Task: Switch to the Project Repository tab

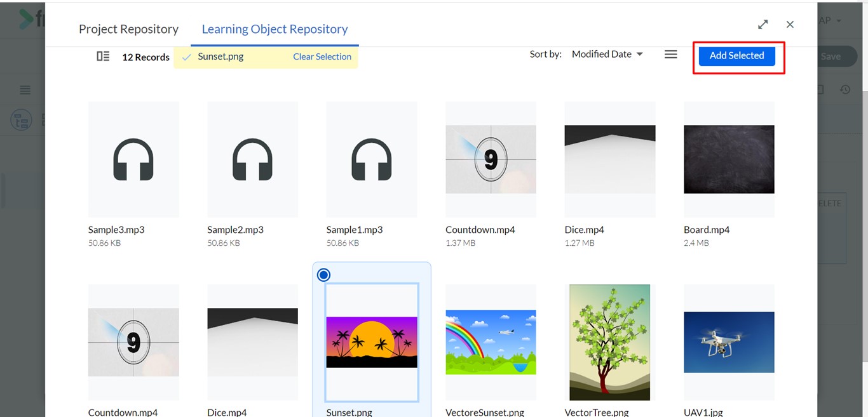Action: click(128, 29)
